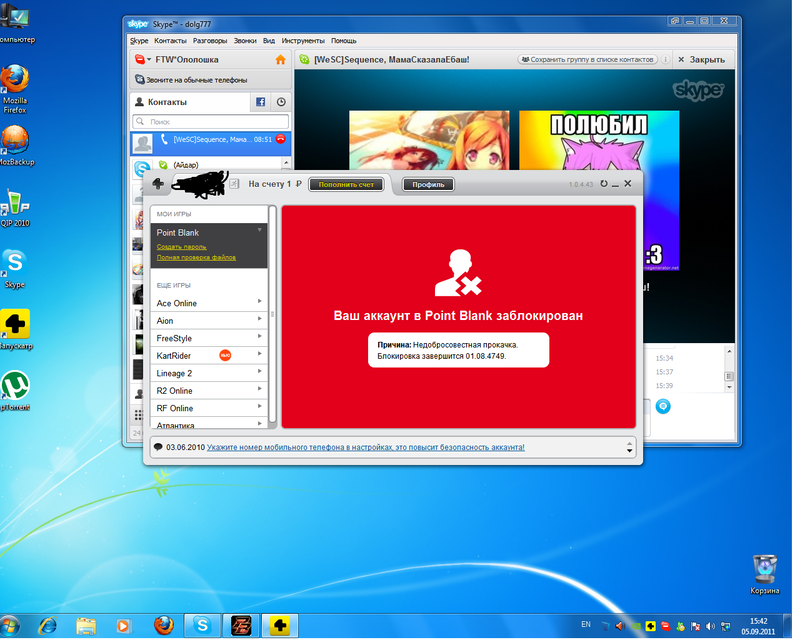Open the Skype menu in menu bar
The height and width of the screenshot is (640, 800).
tap(139, 41)
